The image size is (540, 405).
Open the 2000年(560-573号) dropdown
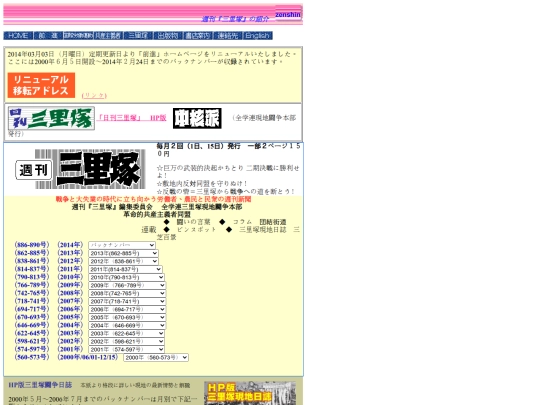[156, 358]
